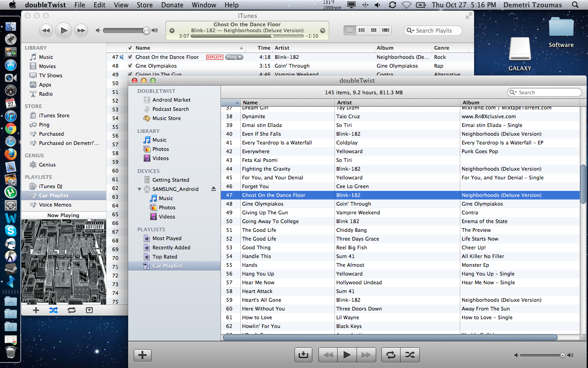The height and width of the screenshot is (368, 588).
Task: Click iTunes fast-forward button
Action: [x=81, y=31]
